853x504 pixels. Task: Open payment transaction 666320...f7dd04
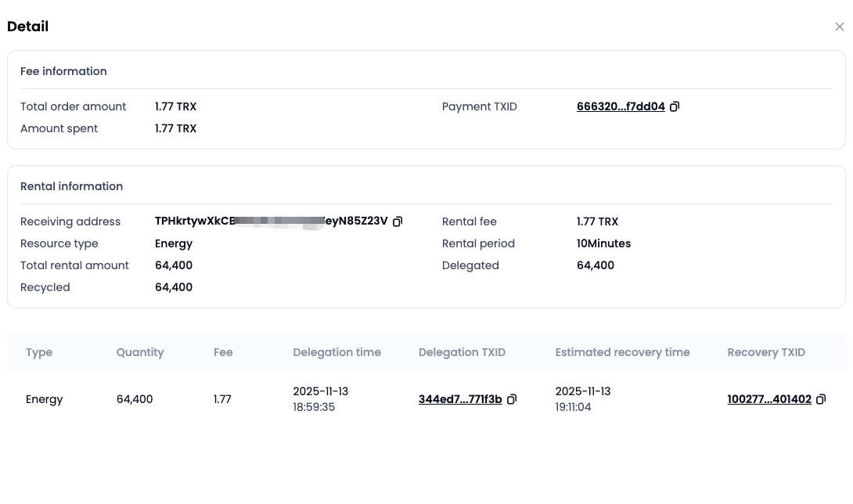[x=621, y=106]
